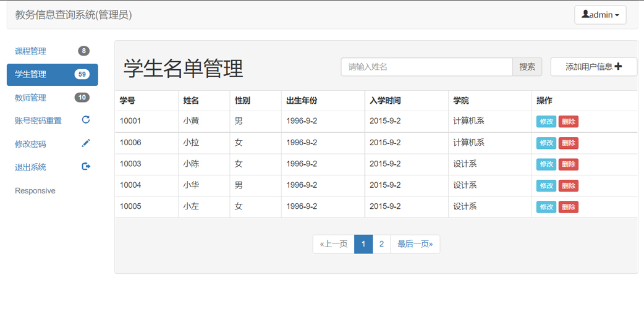
Task: Go to page 2 in pagination
Action: 381,244
